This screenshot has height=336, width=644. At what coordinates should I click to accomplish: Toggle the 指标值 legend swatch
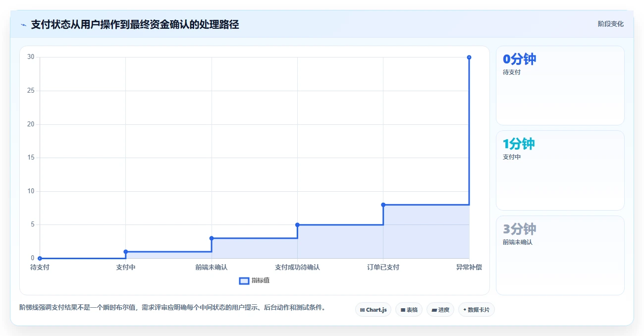coord(244,281)
